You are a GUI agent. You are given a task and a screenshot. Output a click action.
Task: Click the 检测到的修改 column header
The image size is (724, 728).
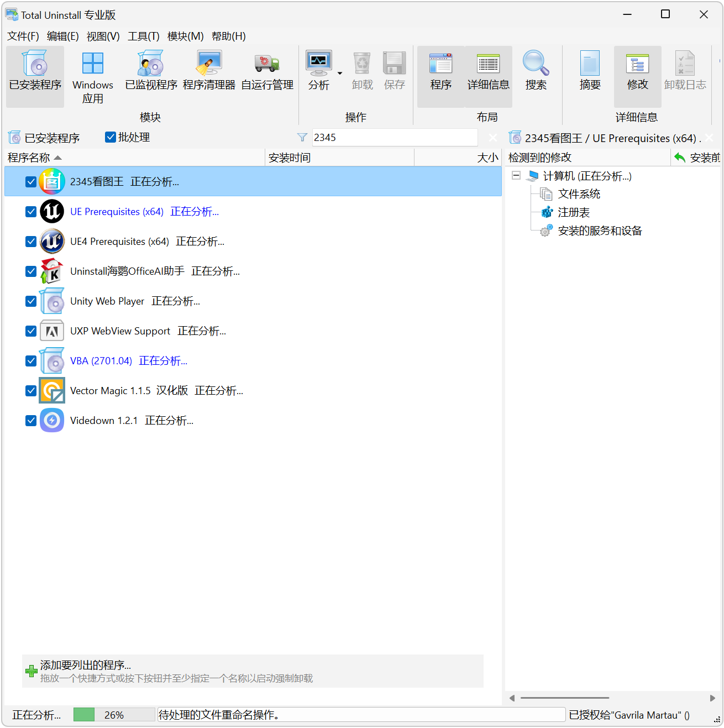coord(587,158)
